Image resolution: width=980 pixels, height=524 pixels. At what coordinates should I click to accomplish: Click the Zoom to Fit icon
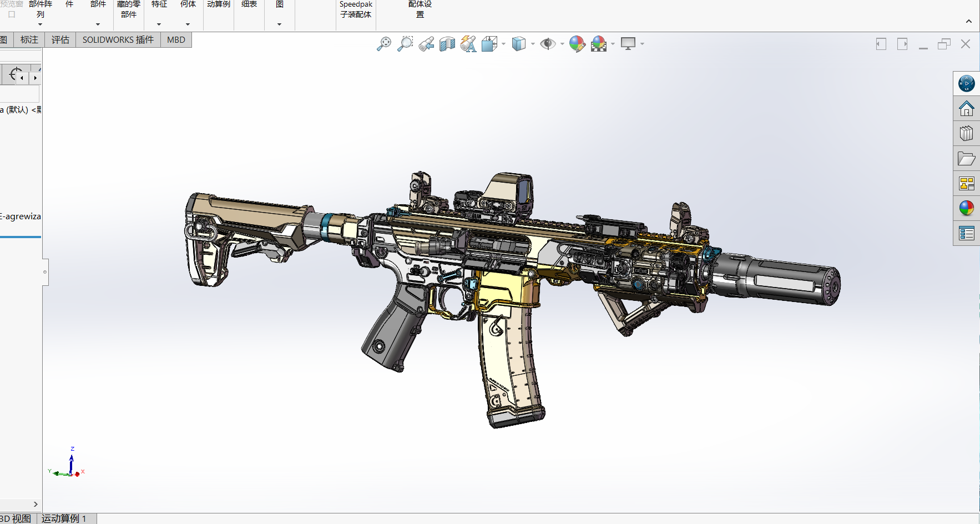point(384,44)
